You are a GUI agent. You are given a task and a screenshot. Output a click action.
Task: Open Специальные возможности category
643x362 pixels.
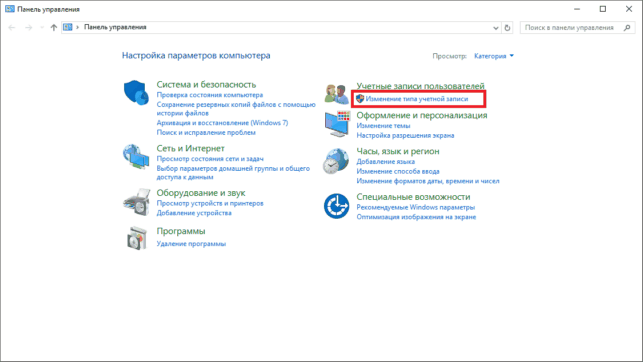click(x=413, y=197)
